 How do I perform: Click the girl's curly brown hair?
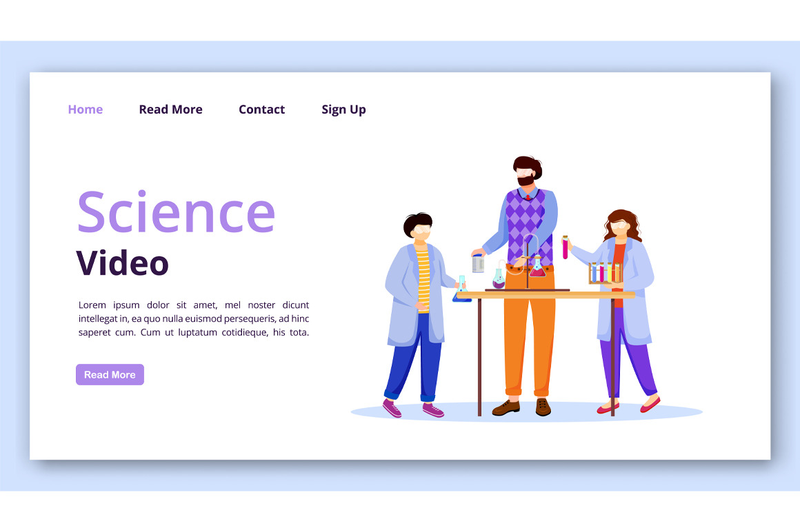click(622, 222)
